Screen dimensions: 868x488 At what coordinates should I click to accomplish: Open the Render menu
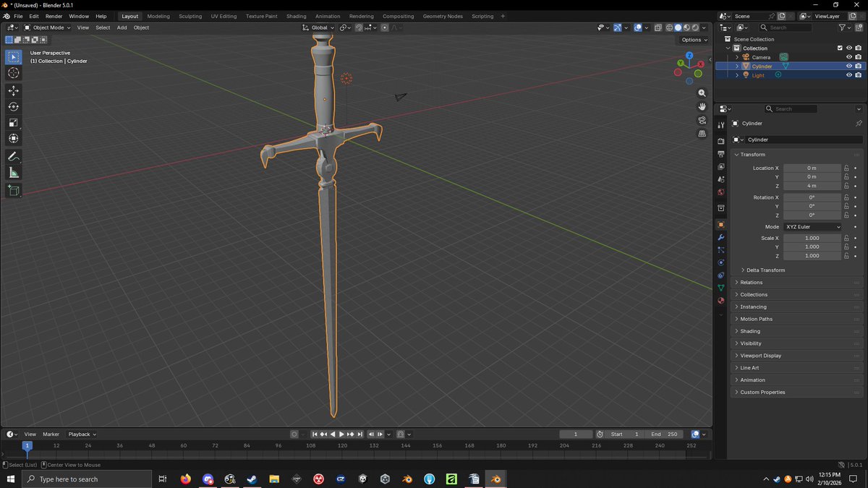[54, 16]
